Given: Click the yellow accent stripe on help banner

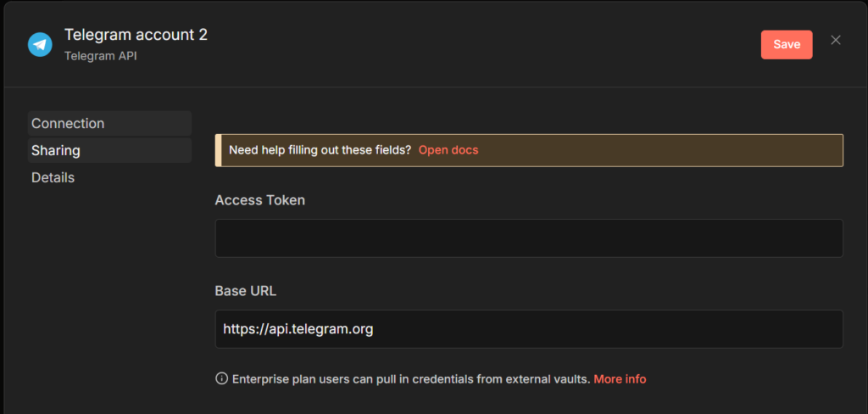Looking at the screenshot, I should [x=218, y=150].
